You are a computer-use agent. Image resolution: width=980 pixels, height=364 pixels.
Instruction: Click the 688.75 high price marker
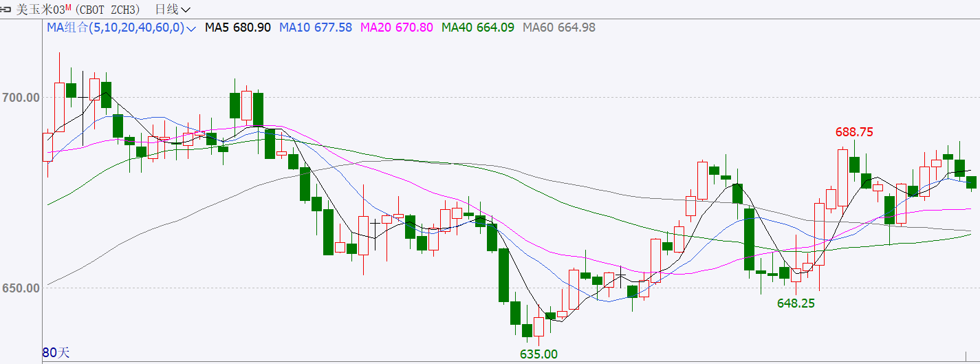(x=854, y=132)
